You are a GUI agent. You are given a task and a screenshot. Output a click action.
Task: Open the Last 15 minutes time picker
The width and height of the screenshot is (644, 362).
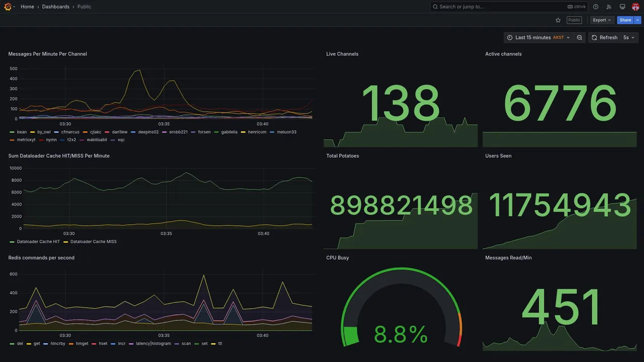click(538, 38)
